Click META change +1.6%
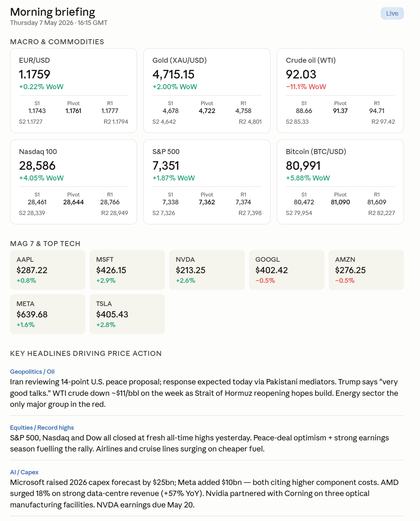The image size is (420, 521). click(25, 325)
